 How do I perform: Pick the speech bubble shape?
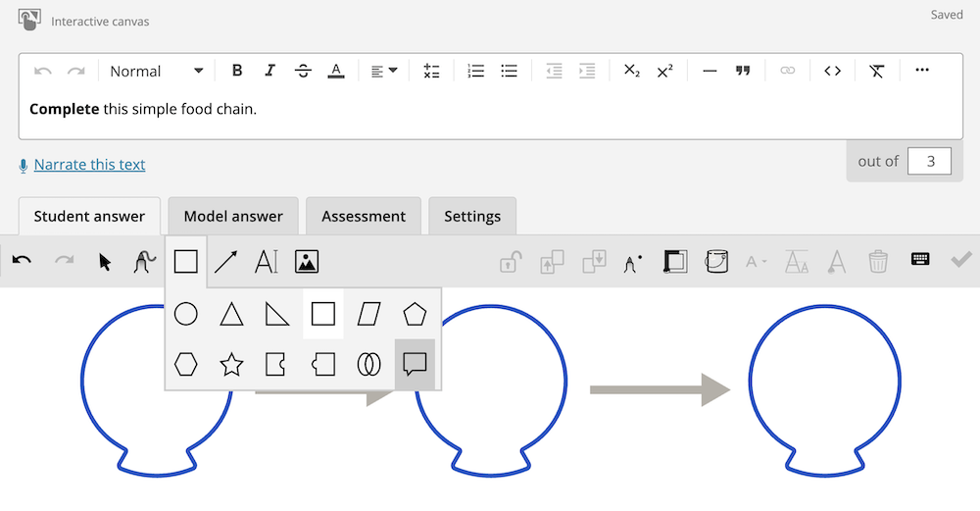pos(415,364)
